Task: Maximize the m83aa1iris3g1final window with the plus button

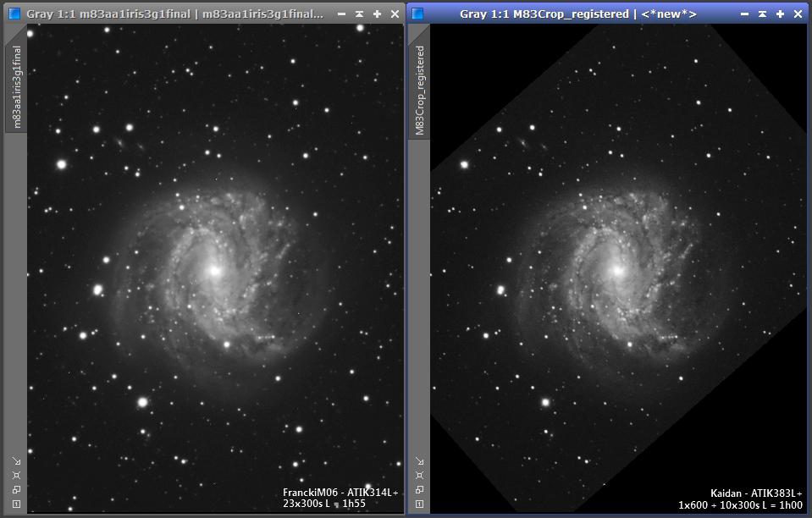Action: 377,14
